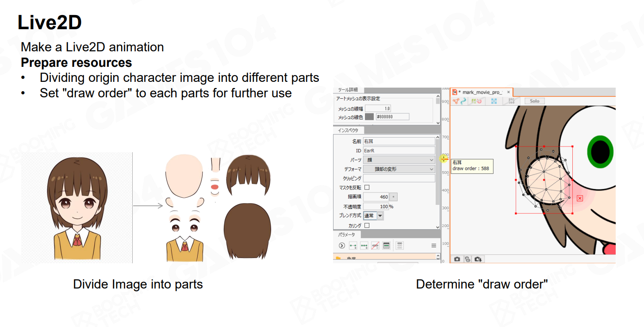Click the mesh line color swatch
This screenshot has width=644, height=327.
[x=370, y=117]
